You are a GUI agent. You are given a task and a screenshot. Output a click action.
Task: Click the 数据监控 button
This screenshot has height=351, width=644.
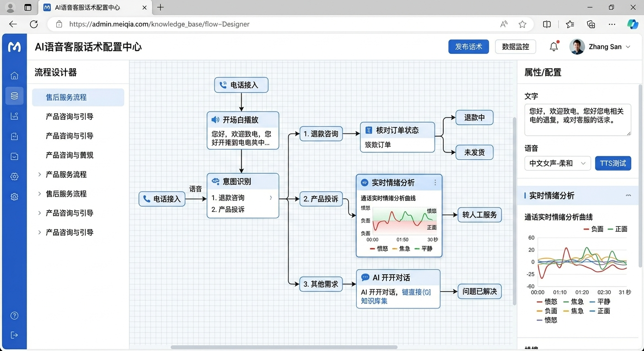click(515, 47)
